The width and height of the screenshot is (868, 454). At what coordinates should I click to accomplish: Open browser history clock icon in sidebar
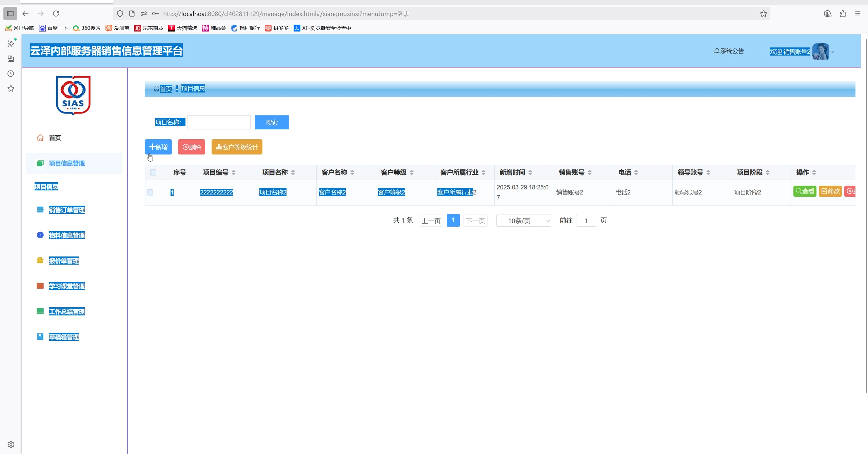pos(11,74)
